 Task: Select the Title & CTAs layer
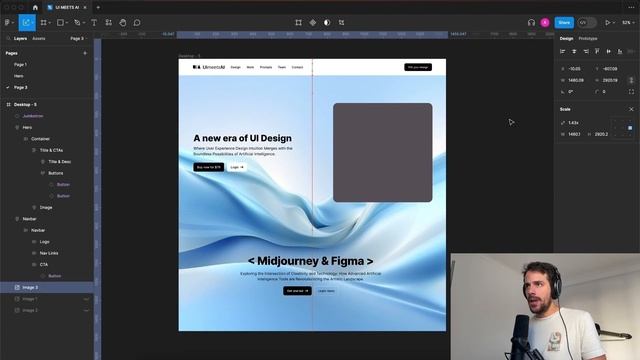tap(51, 150)
